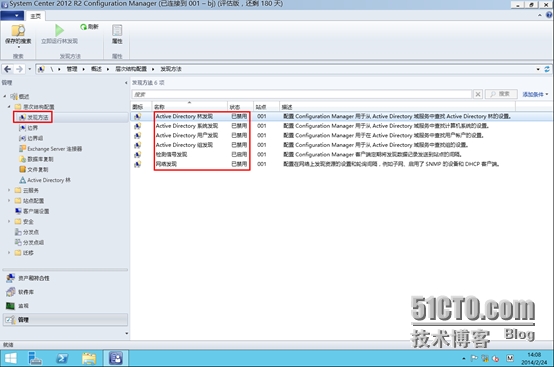The width and height of the screenshot is (554, 367).
Task: Expand the 迁移 tree folder
Action: coord(9,253)
